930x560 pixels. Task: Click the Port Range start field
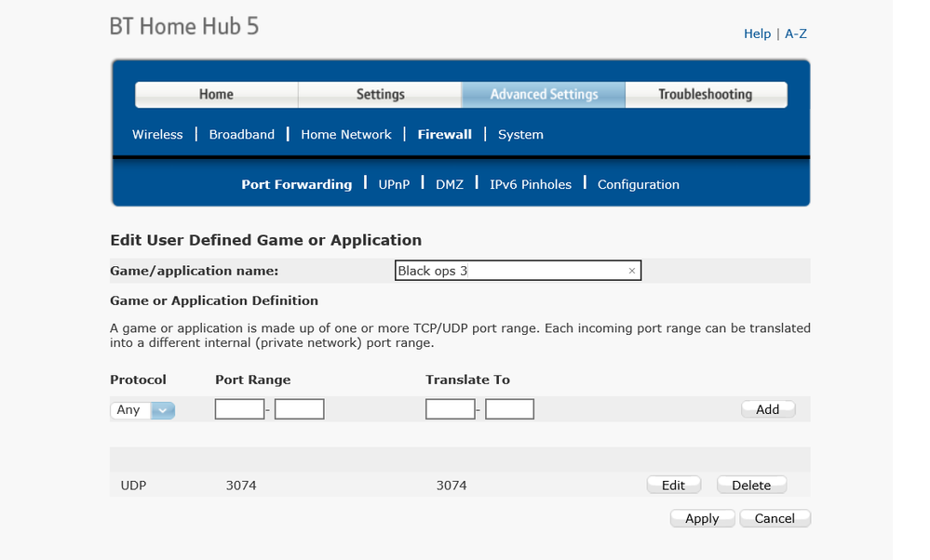tap(239, 409)
